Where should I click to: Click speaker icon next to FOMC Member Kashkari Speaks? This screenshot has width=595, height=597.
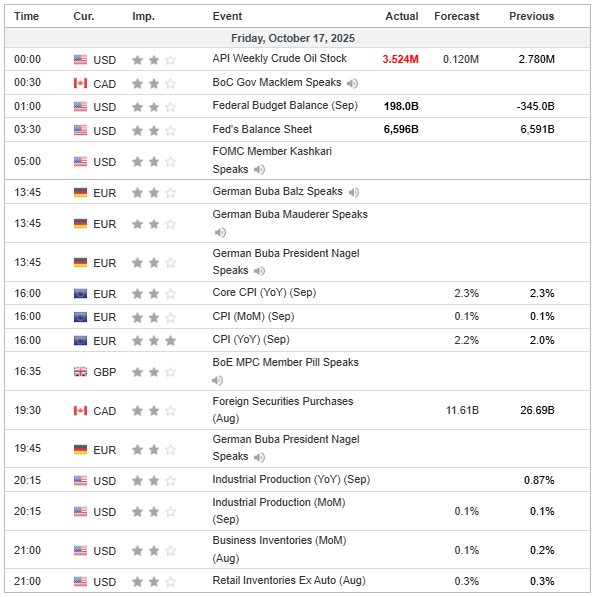click(x=259, y=169)
